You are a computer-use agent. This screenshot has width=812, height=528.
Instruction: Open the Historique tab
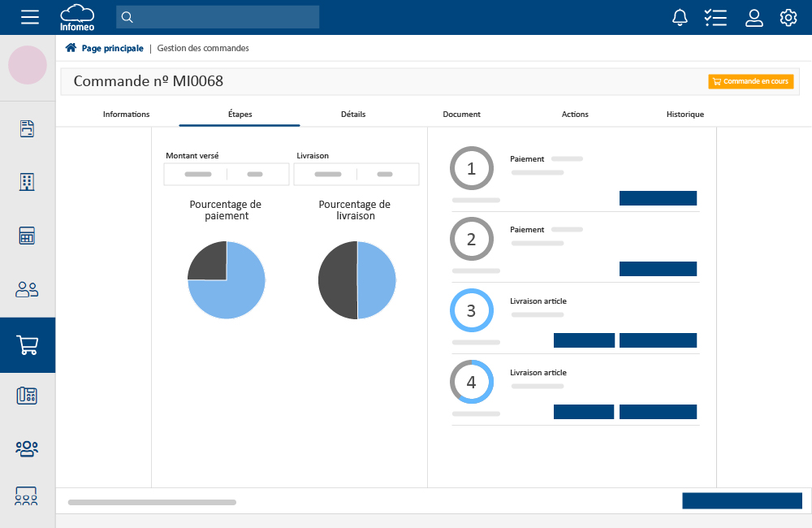pos(685,115)
